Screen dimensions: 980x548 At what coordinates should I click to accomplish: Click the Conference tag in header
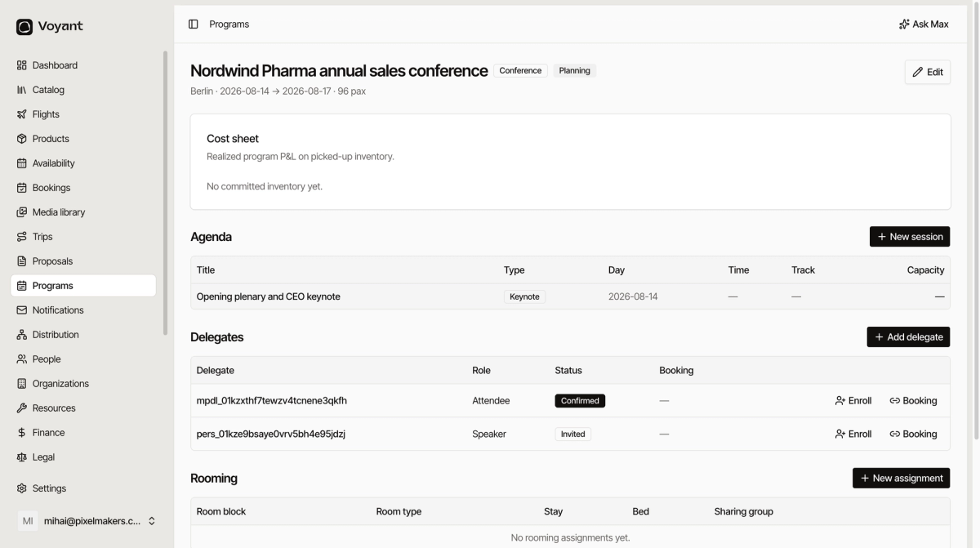point(520,71)
